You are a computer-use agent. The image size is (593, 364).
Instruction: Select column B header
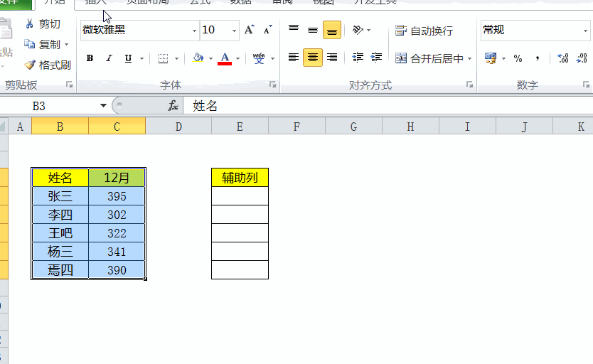pos(60,127)
